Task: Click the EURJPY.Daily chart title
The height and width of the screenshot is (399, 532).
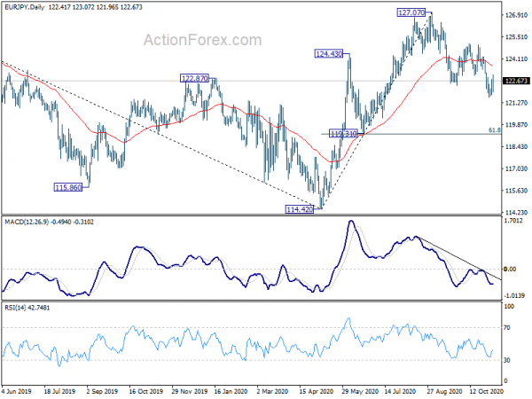Action: 25,7
